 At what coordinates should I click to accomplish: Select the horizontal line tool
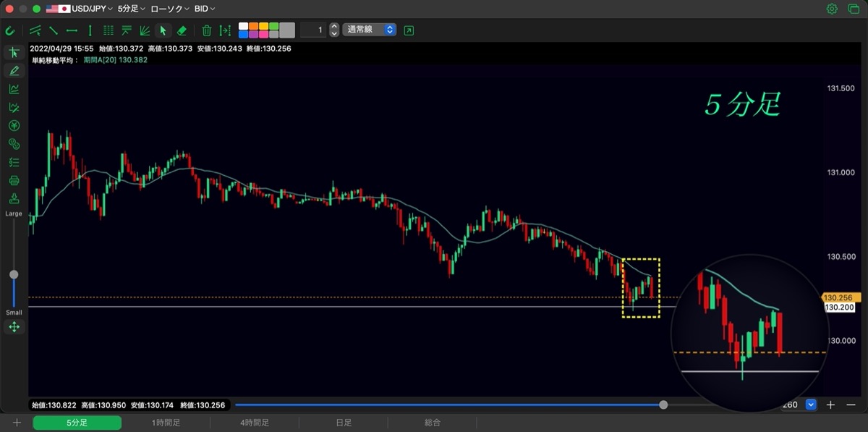[x=72, y=30]
